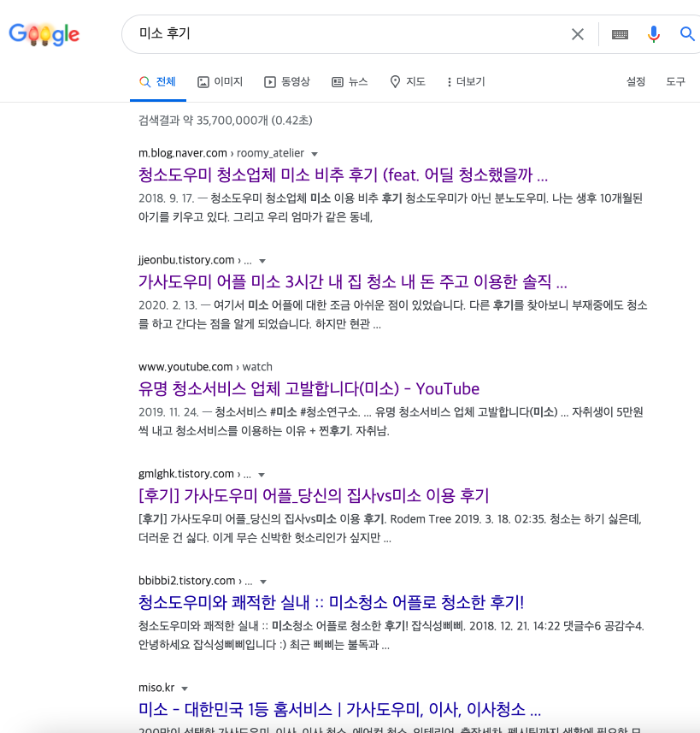Open result 청소도우미 청소업체 미소 비추 후기
The width and height of the screenshot is (700, 733).
click(x=343, y=174)
